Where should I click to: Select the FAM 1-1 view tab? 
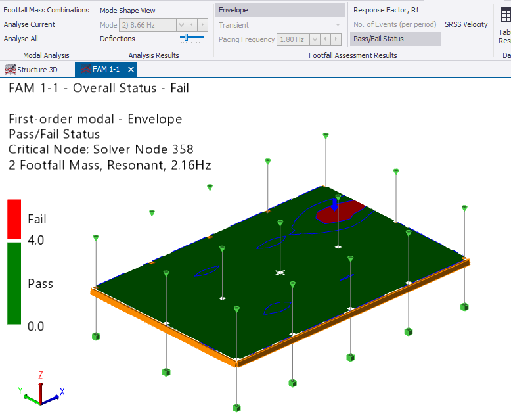(x=106, y=70)
